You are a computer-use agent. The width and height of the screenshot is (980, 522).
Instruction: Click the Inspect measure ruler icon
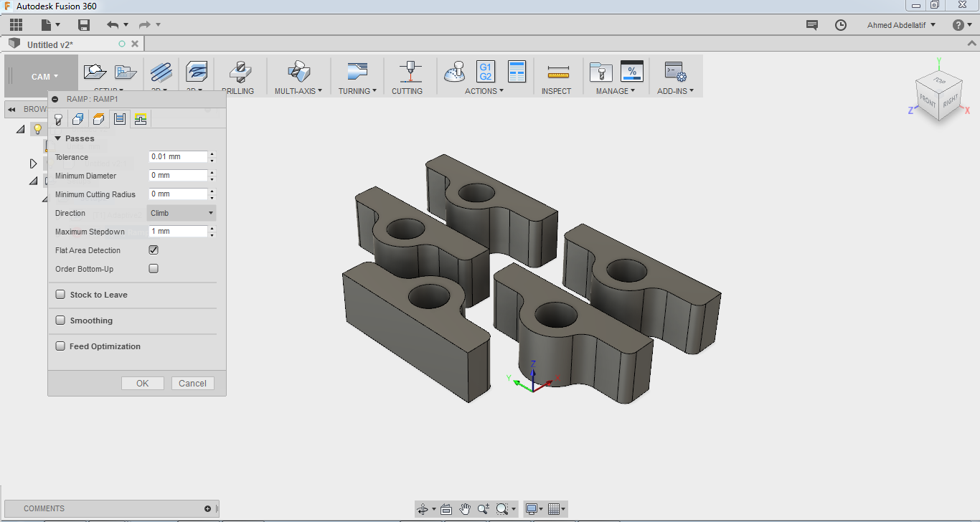click(x=557, y=72)
